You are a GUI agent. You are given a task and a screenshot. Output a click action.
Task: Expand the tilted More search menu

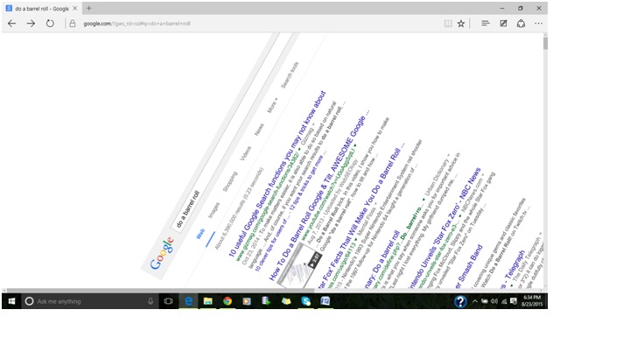pos(272,105)
